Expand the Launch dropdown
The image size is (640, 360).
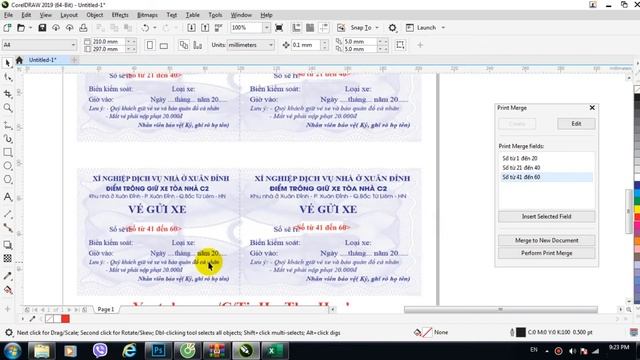click(443, 28)
